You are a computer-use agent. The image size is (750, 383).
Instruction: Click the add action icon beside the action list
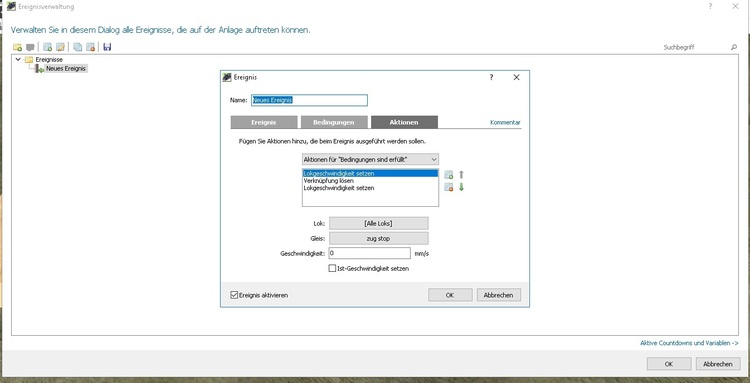[449, 175]
